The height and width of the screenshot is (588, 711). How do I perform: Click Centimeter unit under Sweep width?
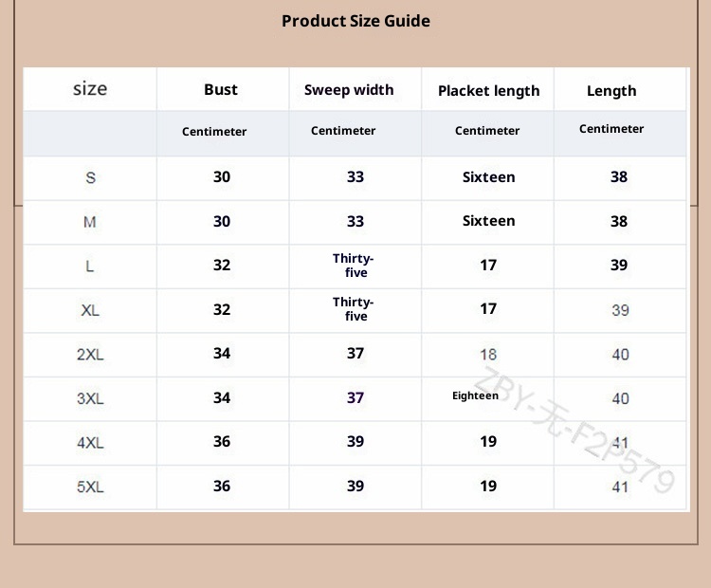pos(343,131)
